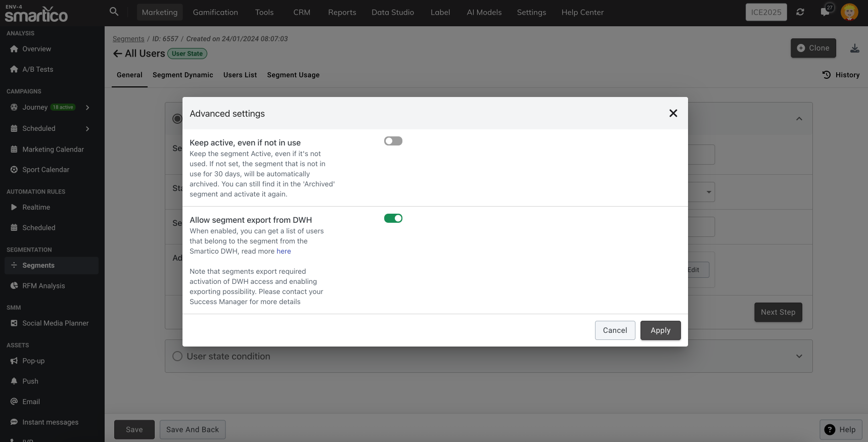Expand the User state condition section
The image size is (868, 442).
[799, 356]
